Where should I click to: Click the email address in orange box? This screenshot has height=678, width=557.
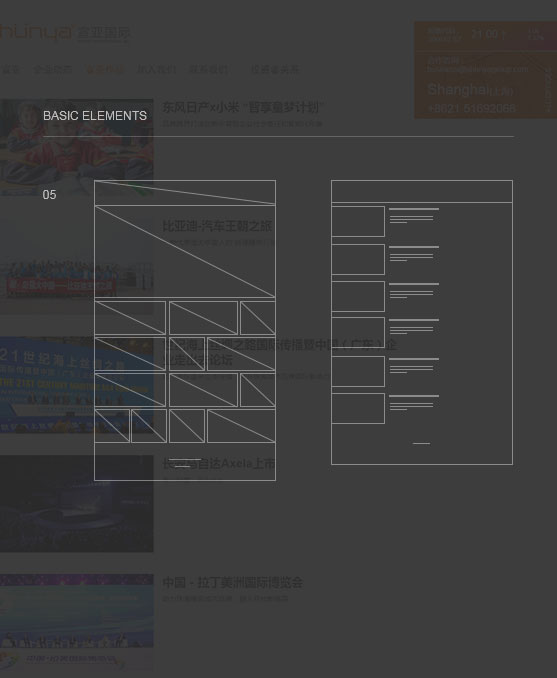pos(477,69)
